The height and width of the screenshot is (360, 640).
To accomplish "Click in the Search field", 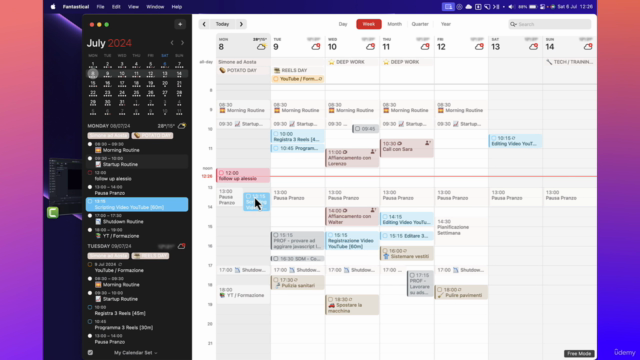I will (x=550, y=24).
